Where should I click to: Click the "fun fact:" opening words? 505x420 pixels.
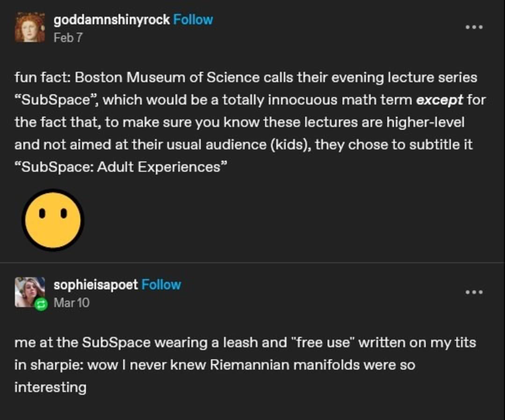42,77
